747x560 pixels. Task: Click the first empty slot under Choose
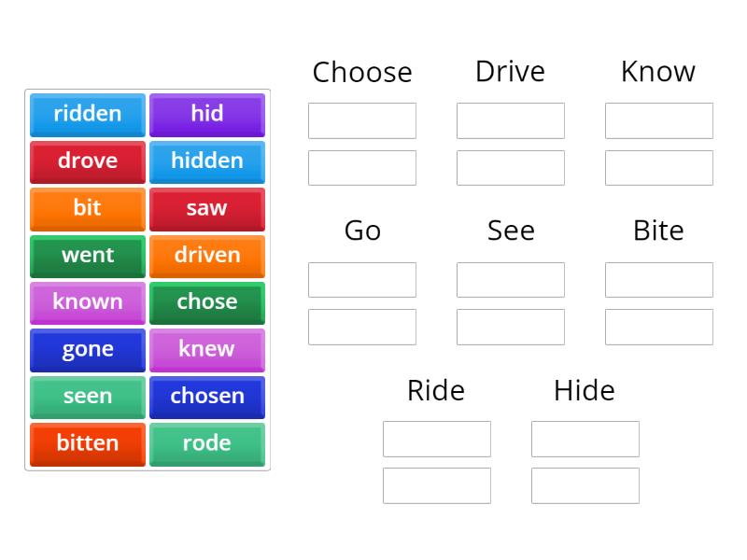point(362,120)
